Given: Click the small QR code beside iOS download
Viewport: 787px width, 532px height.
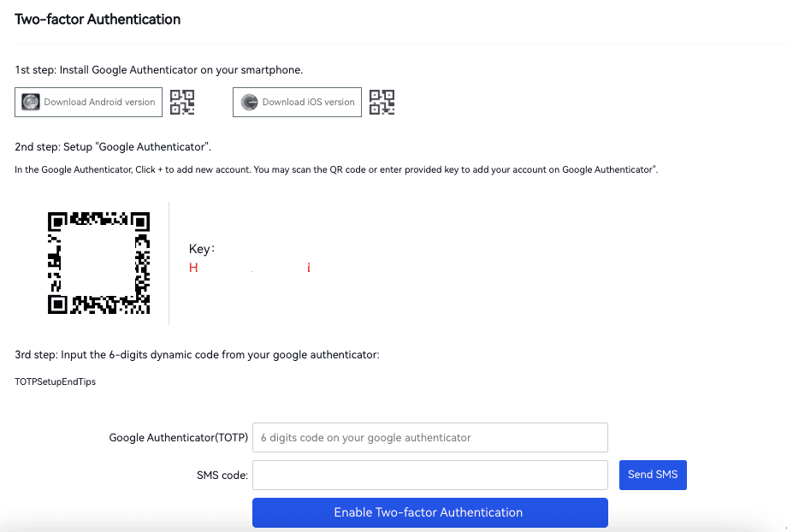Looking at the screenshot, I should tap(382, 102).
